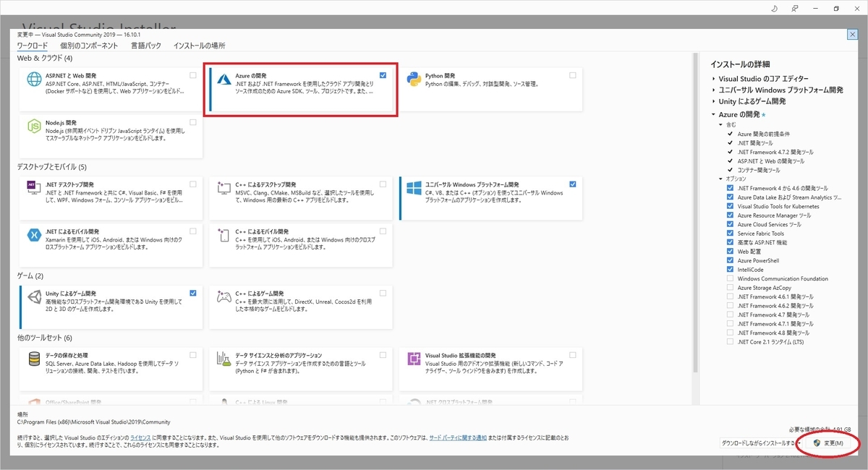Screen dimensions: 868x470
Task: Click the feedback icon in title bar
Action: (x=795, y=9)
